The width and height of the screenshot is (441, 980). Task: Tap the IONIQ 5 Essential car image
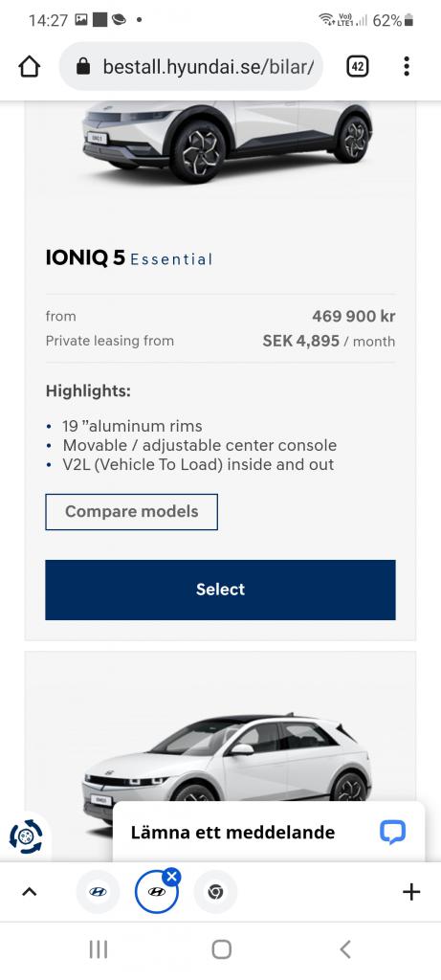click(x=228, y=140)
